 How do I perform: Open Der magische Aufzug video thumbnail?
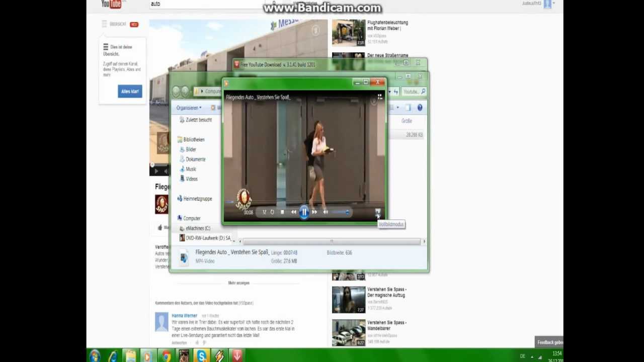[x=349, y=300]
